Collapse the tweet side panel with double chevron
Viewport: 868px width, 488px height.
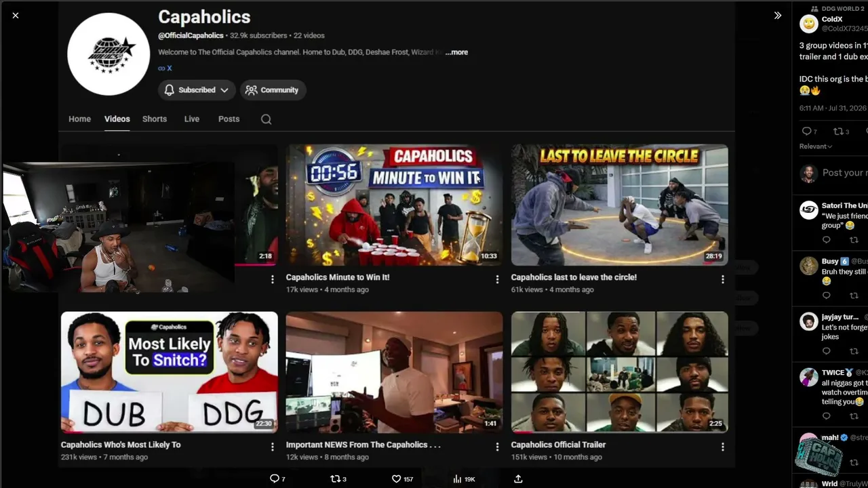(x=778, y=15)
